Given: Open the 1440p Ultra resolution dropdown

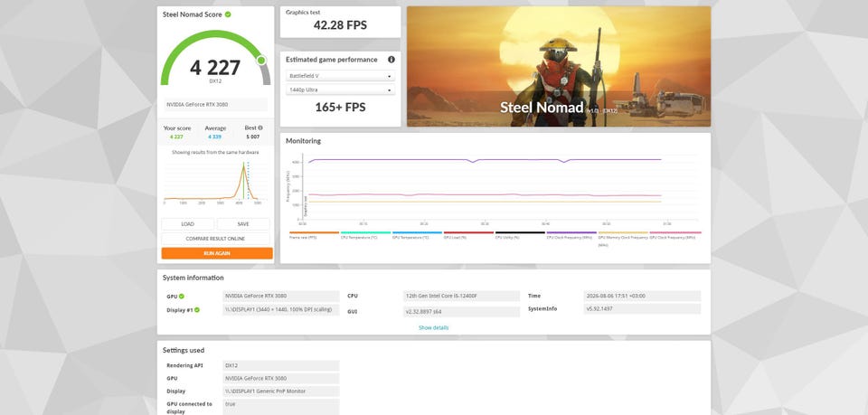Looking at the screenshot, I should [341, 90].
